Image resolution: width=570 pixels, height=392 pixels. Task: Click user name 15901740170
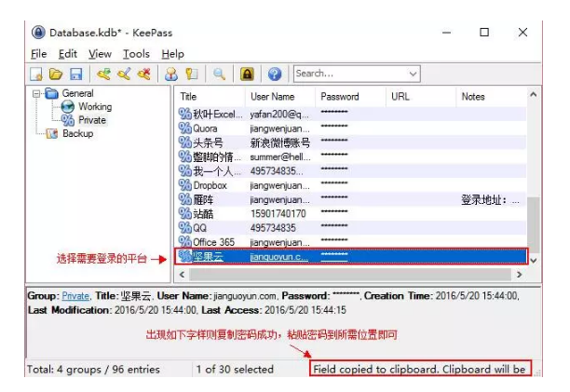click(x=278, y=213)
